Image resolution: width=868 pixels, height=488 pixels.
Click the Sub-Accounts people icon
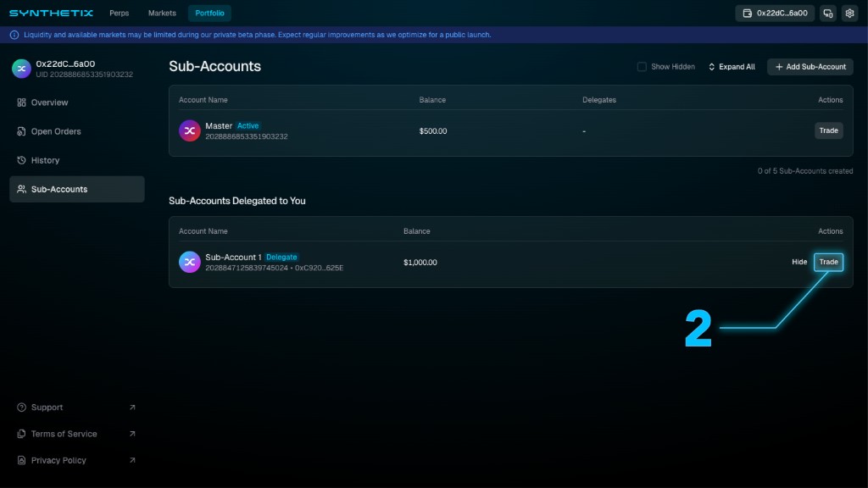point(21,188)
